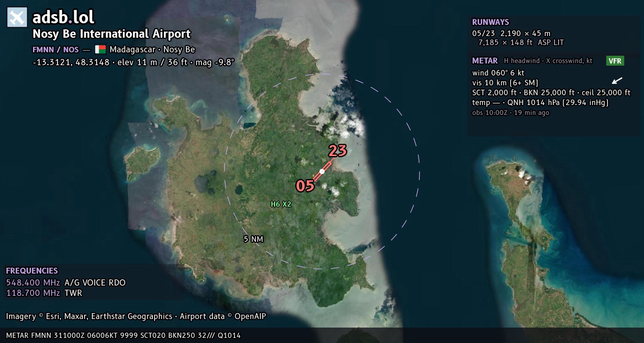Select the Nosy Be International Airport heading
Screen dimensions: 644x343
pyautogui.click(x=112, y=34)
